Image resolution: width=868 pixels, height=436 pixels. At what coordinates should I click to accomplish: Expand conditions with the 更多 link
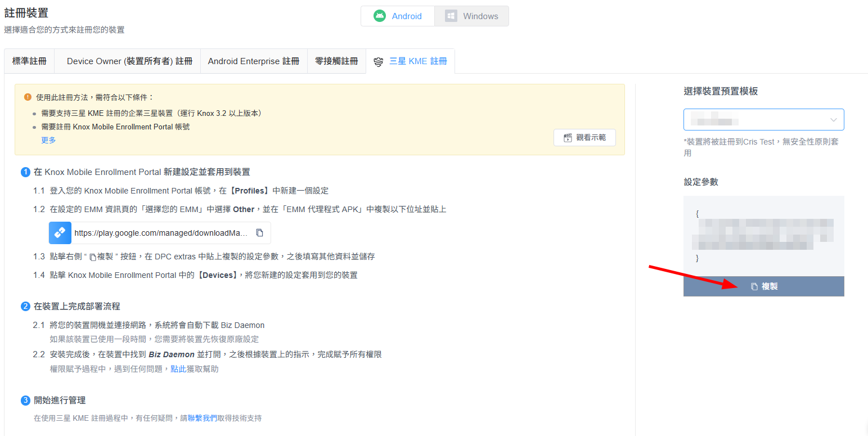point(48,140)
